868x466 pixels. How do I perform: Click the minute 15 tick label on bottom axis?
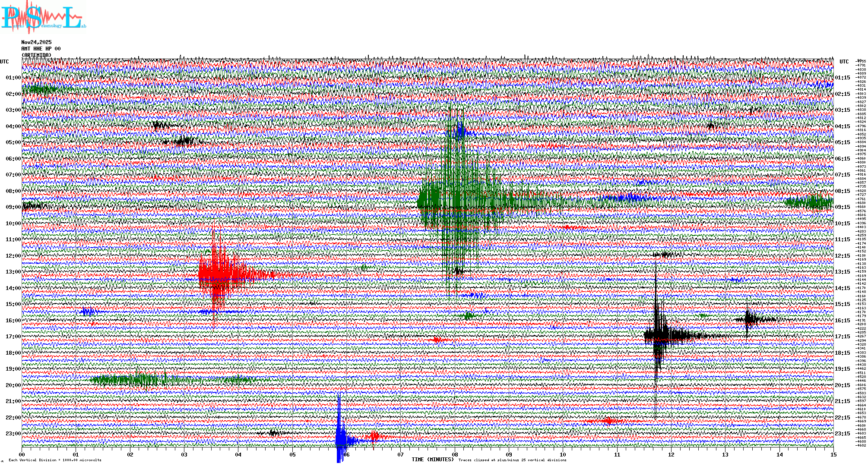(x=833, y=454)
